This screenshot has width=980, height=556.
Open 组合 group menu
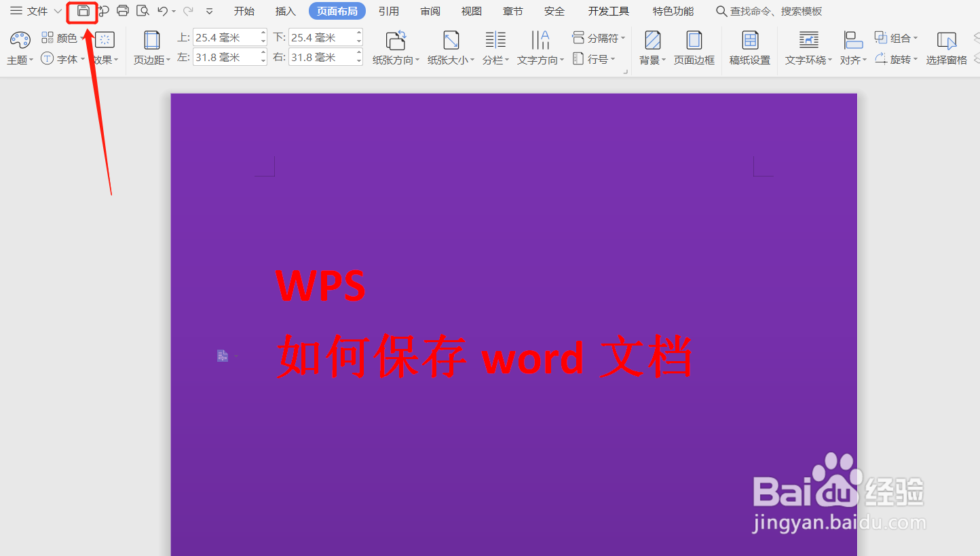[x=897, y=38]
